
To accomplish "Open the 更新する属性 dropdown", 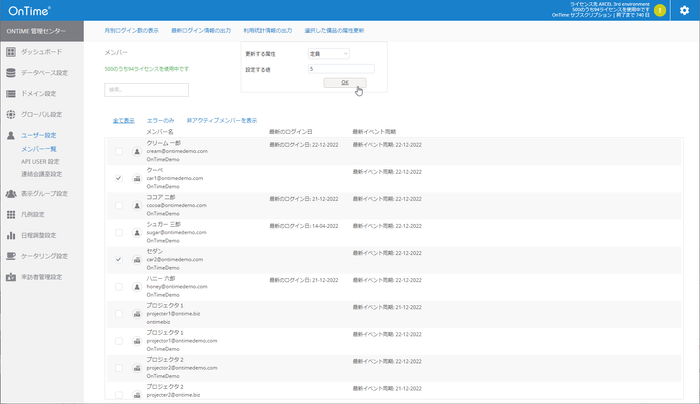I will 330,53.
